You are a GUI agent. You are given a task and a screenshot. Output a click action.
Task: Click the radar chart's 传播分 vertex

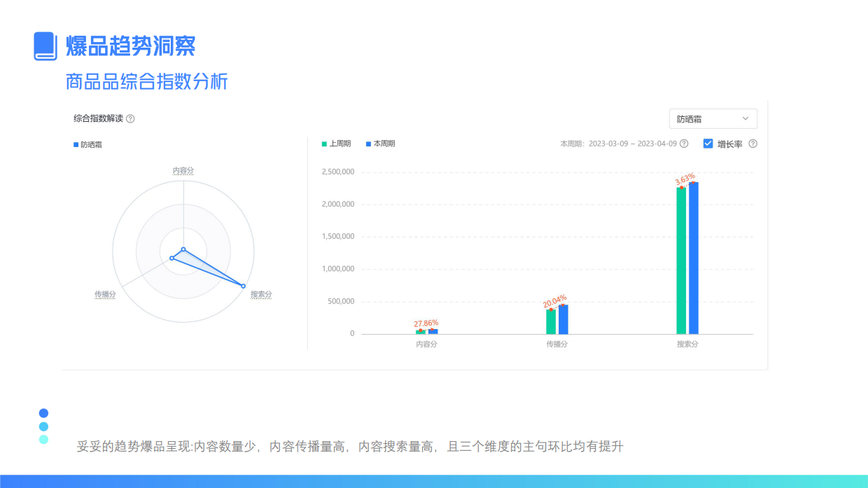point(172,258)
